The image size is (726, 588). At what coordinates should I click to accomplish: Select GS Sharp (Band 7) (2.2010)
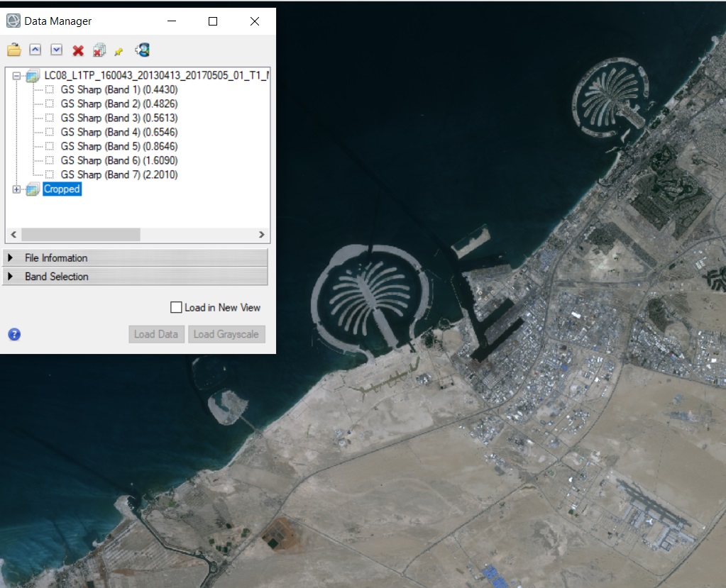coord(119,174)
